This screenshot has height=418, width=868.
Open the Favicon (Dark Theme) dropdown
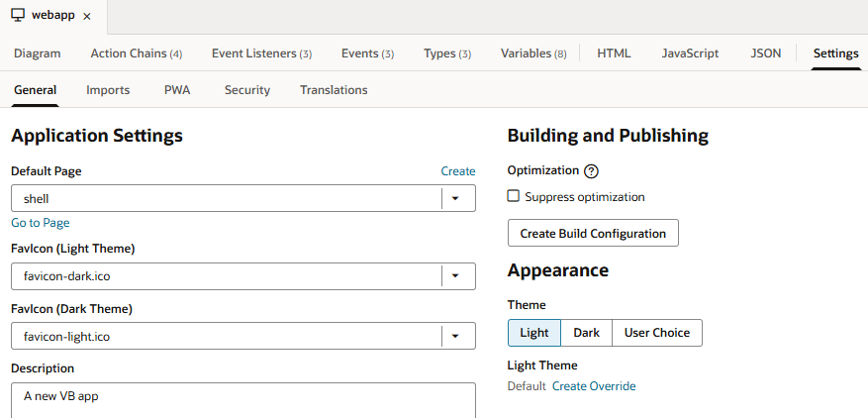[455, 337]
